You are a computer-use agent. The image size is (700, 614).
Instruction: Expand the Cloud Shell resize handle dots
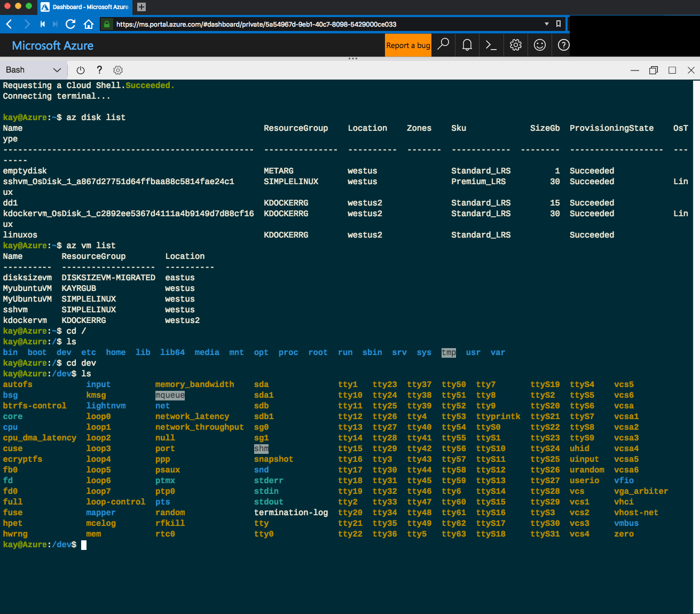coord(352,58)
